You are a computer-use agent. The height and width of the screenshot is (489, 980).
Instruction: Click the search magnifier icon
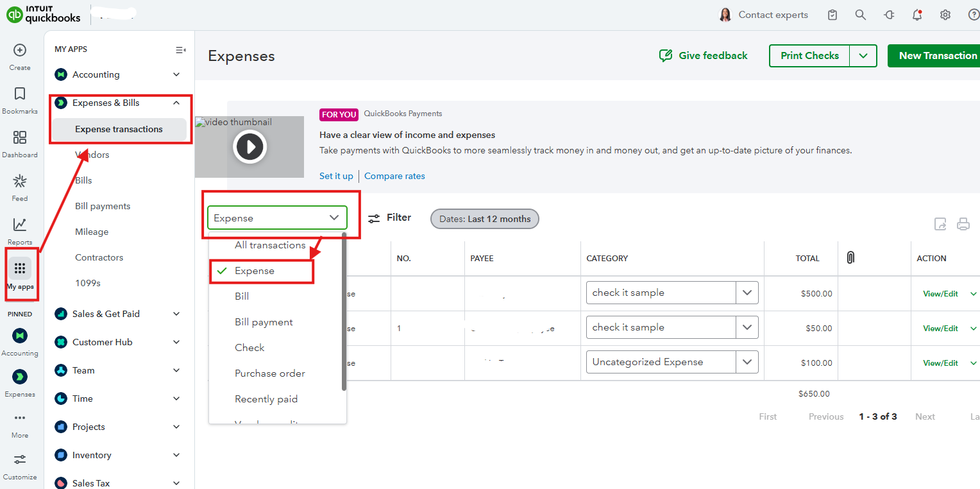click(x=861, y=15)
